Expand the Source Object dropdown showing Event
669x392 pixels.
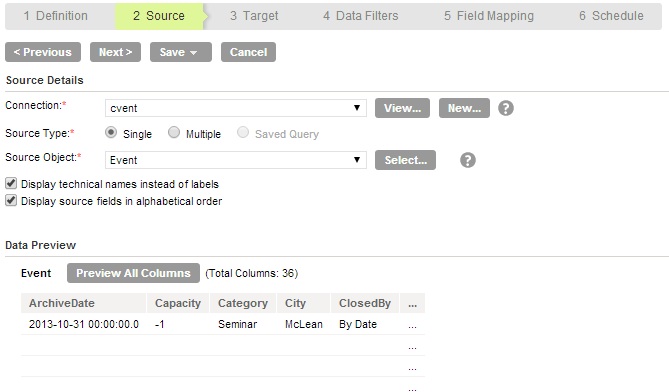[236, 160]
